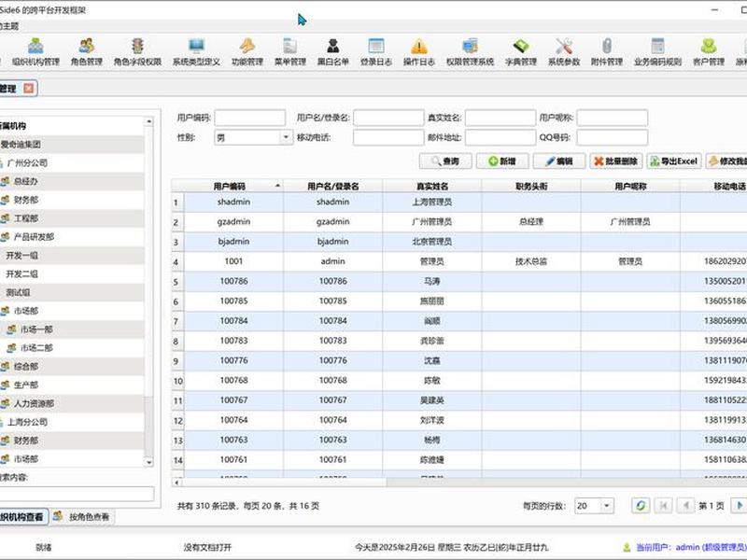The width and height of the screenshot is (747, 560).
Task: Click the table horizontal scrollbar left arrow
Action: [176, 483]
